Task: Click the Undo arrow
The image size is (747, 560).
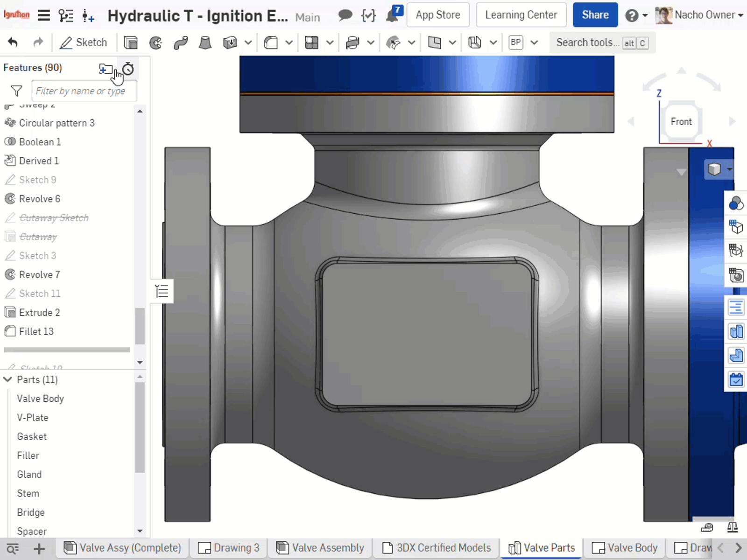Action: 14,42
